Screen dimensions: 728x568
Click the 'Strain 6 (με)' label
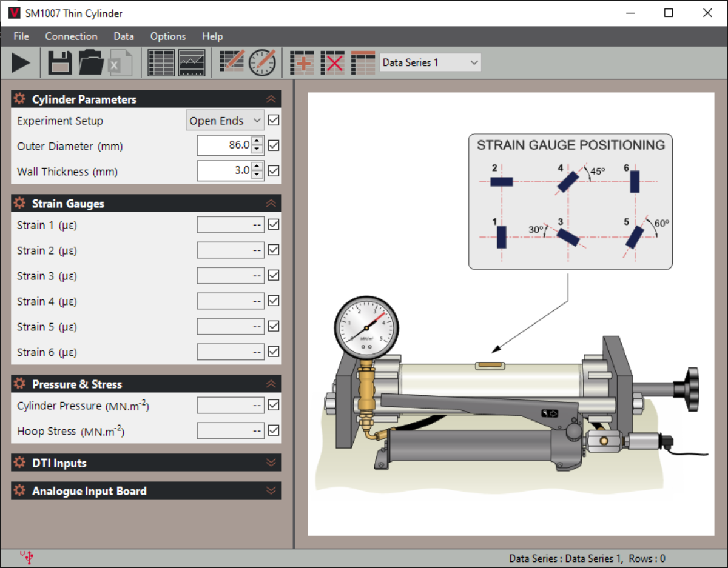pos(47,352)
